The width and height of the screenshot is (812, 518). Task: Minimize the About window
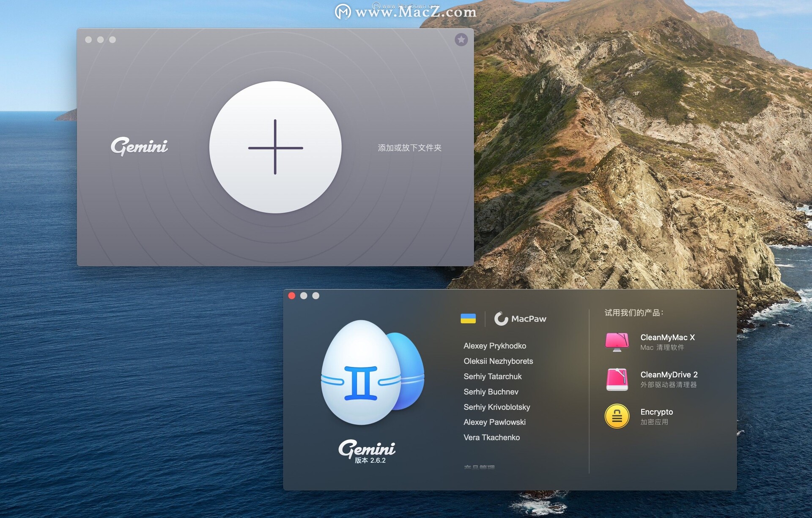[x=304, y=296]
